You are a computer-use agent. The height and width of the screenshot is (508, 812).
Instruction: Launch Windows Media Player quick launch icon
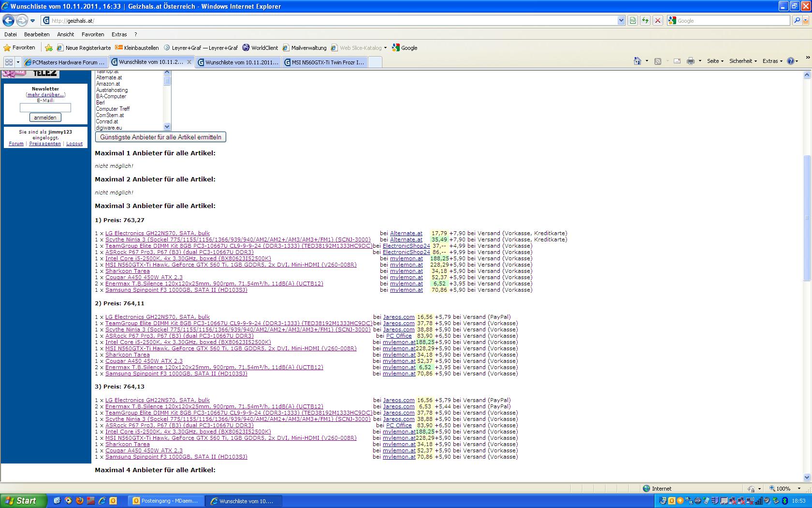click(68, 501)
